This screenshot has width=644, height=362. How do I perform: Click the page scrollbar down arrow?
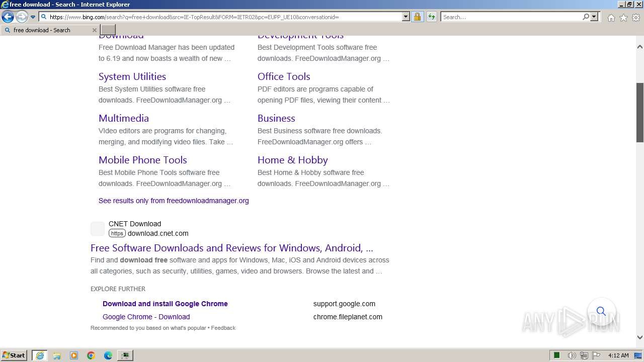click(640, 338)
